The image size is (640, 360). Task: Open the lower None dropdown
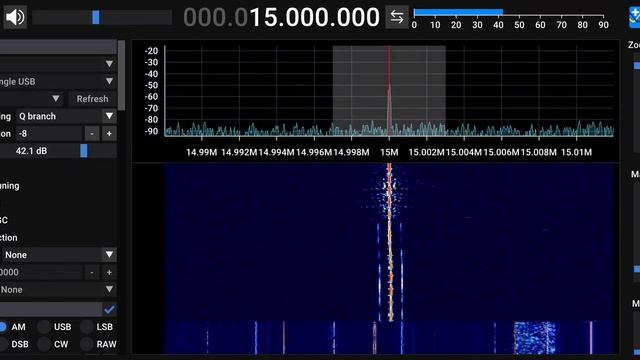click(x=58, y=289)
